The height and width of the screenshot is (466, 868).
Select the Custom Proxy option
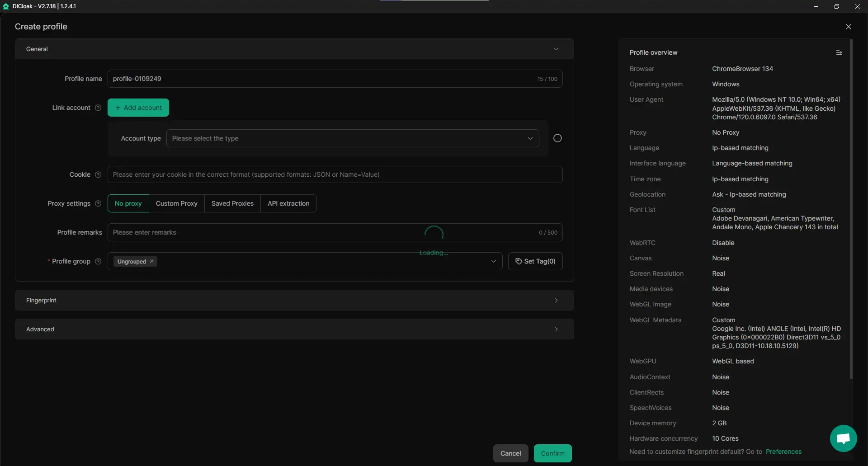(x=176, y=203)
